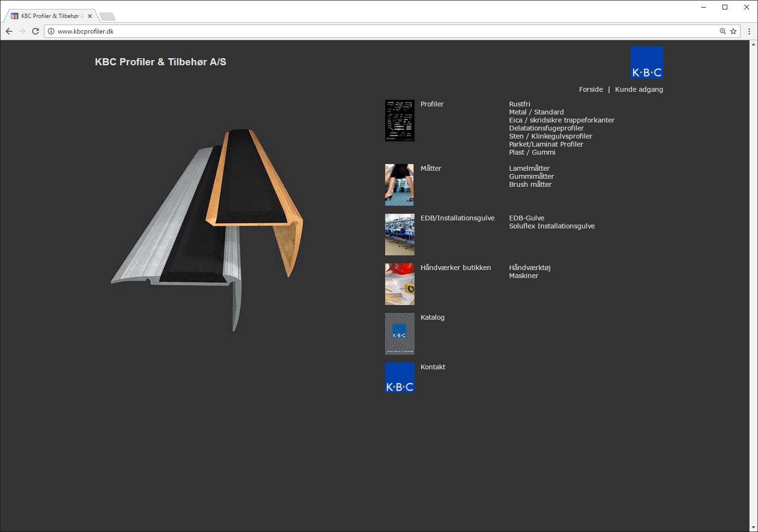Select the Gummimåtter link
The height and width of the screenshot is (532, 758).
[531, 176]
